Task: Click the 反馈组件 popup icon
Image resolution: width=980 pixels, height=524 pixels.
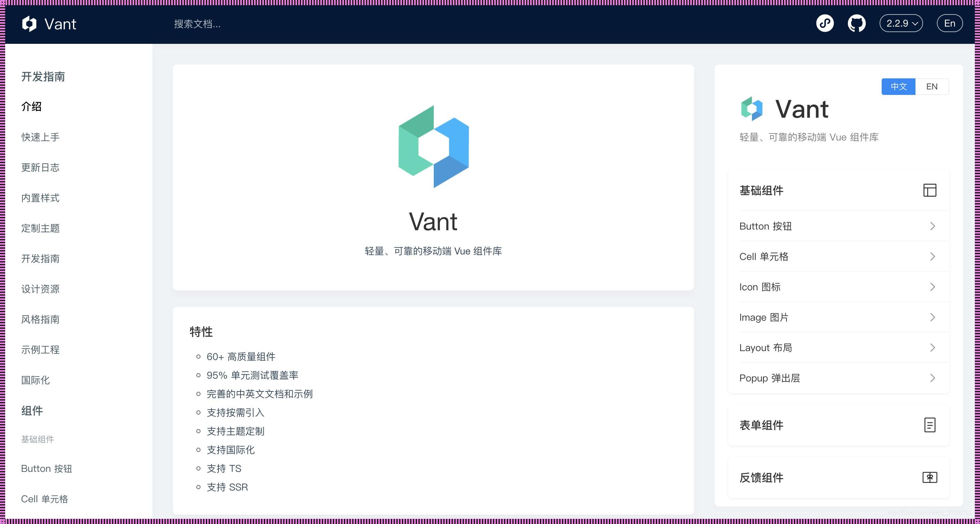Action: [x=929, y=477]
